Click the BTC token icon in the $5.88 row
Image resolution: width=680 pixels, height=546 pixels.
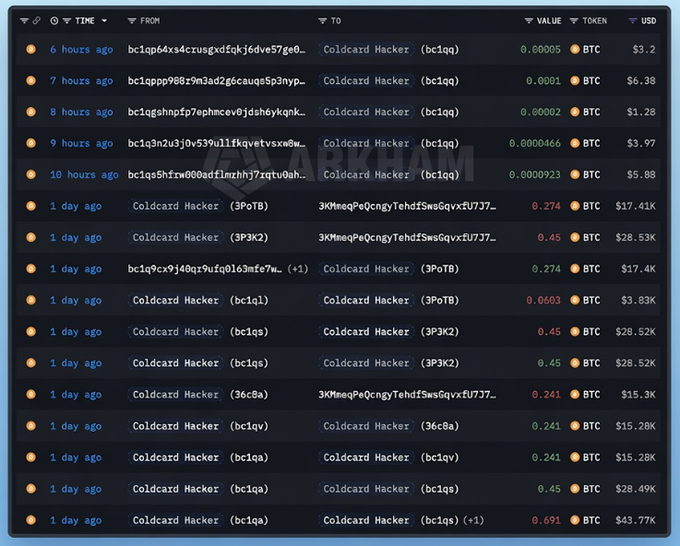click(x=575, y=174)
